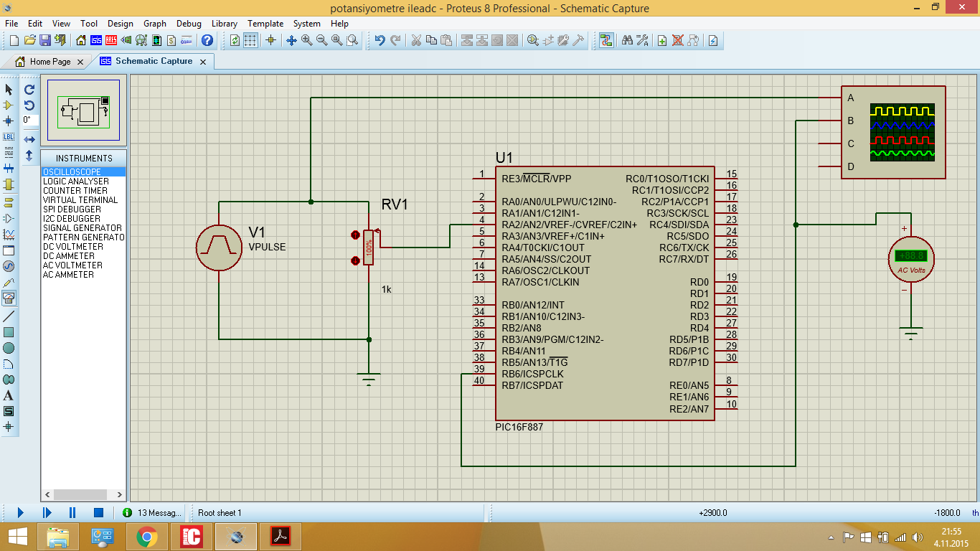Select the Junction Dot Mode tool

tap(9, 121)
